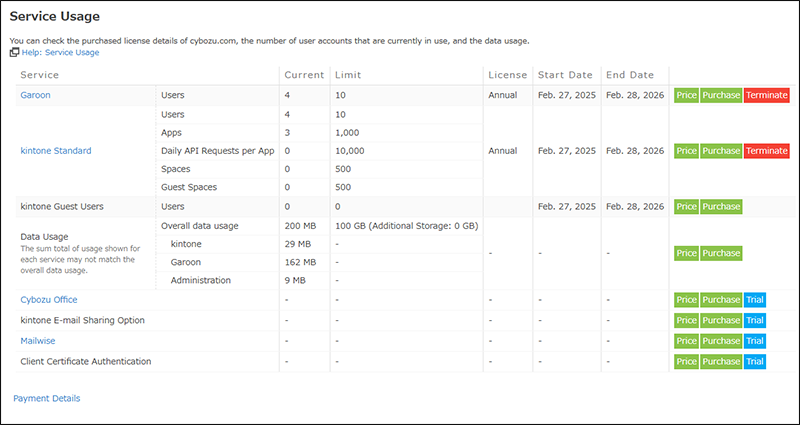
Task: Select the Start Date column header
Action: click(565, 75)
